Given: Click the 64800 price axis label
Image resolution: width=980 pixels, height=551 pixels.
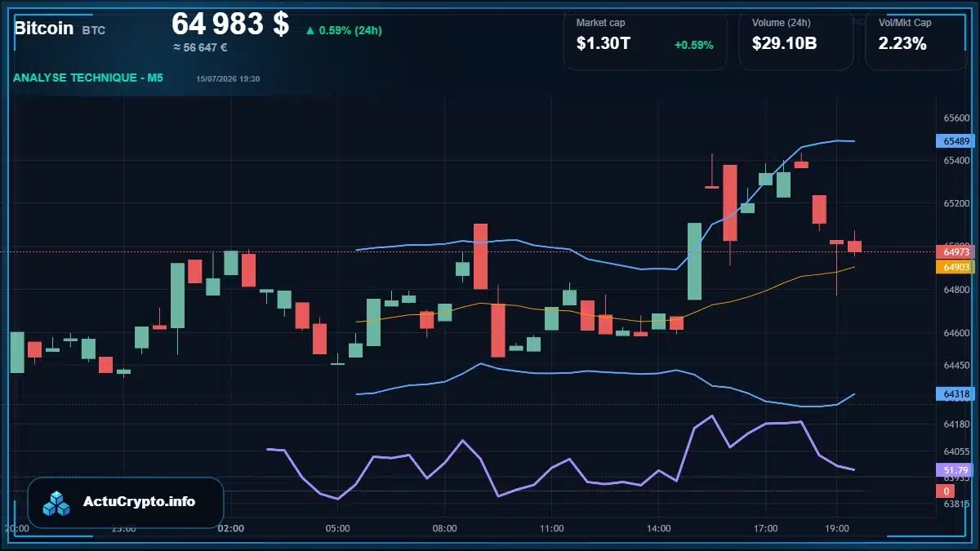Looking at the screenshot, I should 956,290.
